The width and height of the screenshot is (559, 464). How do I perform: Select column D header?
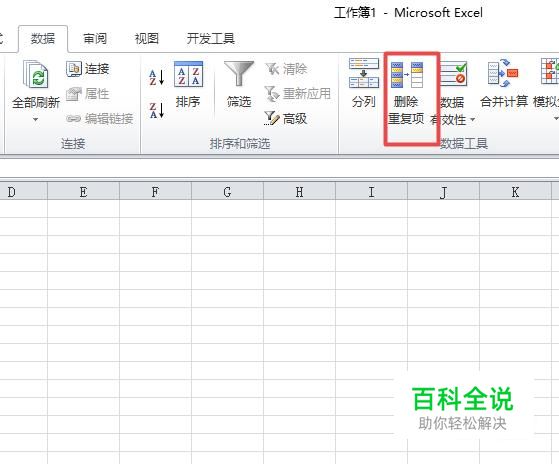pyautogui.click(x=24, y=192)
